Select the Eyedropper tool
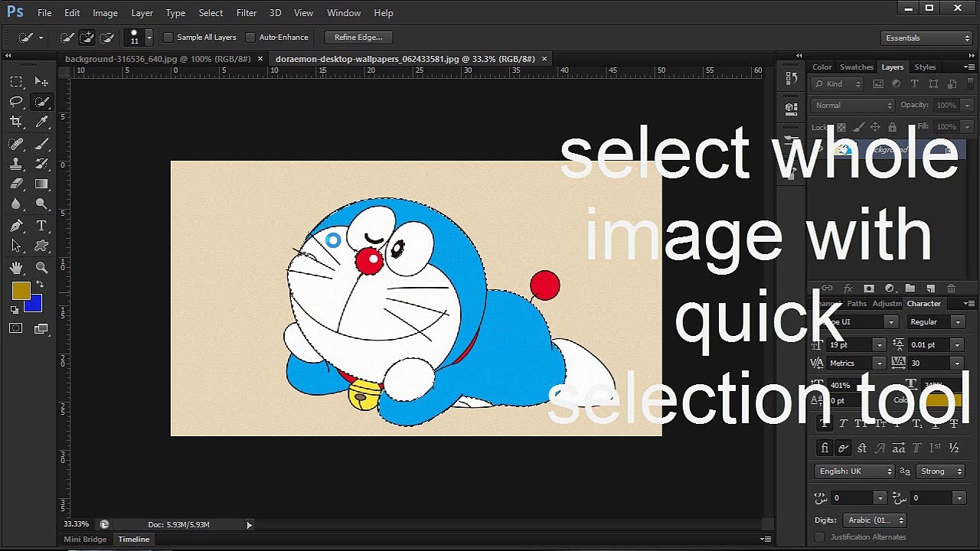This screenshot has height=551, width=980. point(41,121)
